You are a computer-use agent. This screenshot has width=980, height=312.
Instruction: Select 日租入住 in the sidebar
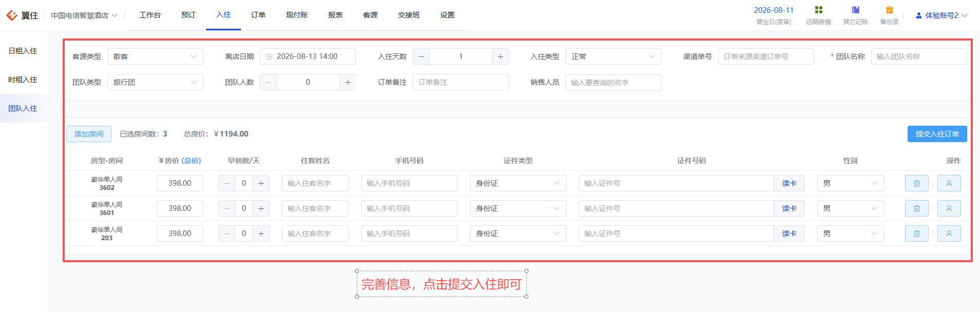23,51
